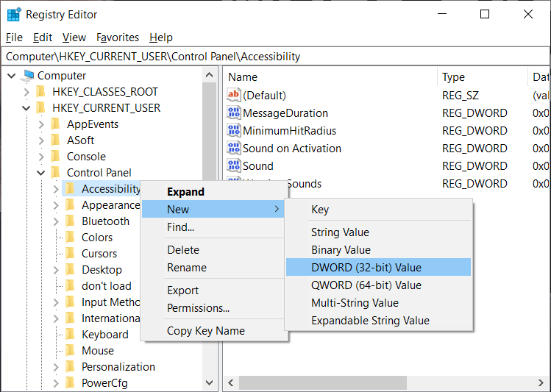Screen dimensions: 551x392
Task: Click the Registry Editor app icon in title bar
Action: pyautogui.click(x=15, y=15)
